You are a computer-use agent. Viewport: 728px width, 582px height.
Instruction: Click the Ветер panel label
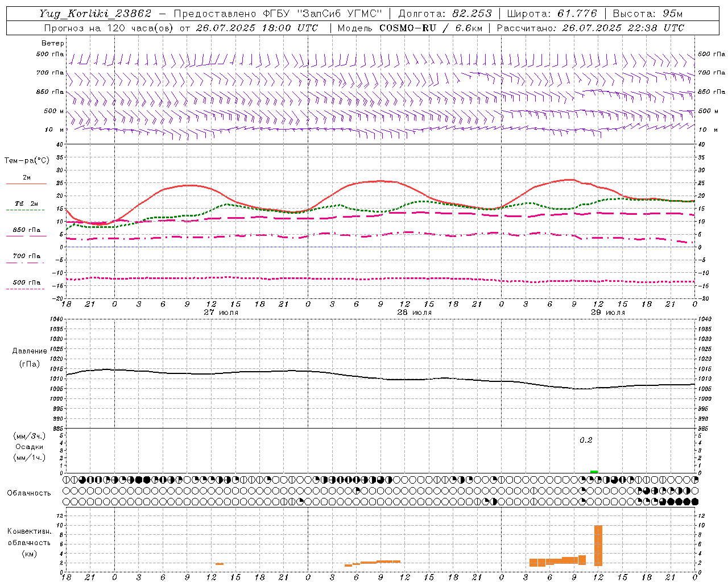point(53,43)
